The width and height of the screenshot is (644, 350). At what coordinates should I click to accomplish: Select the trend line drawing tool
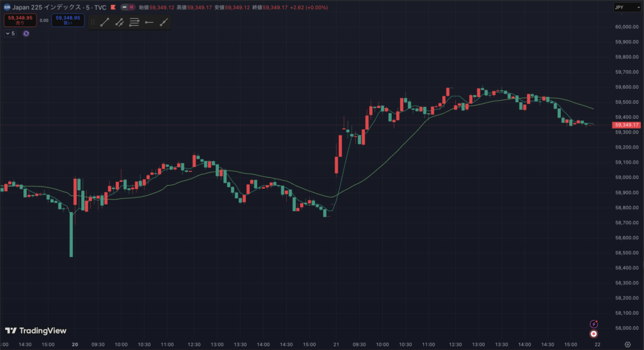(x=104, y=22)
